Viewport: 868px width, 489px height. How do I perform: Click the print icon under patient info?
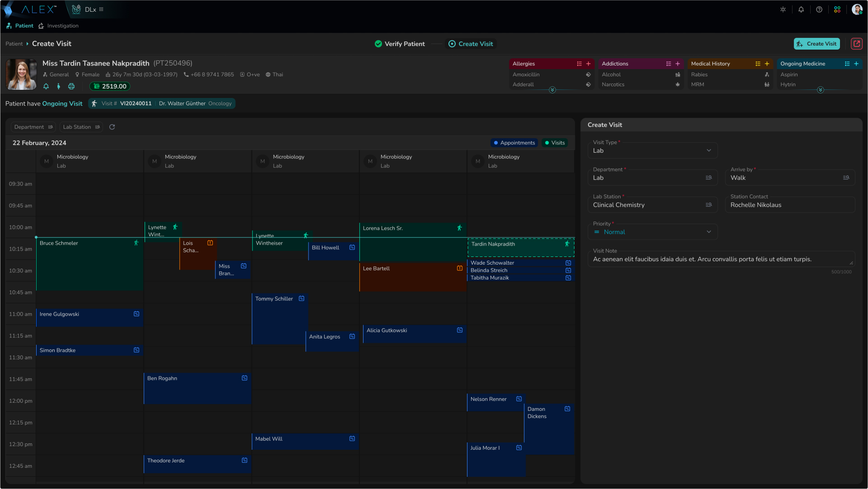coord(71,86)
